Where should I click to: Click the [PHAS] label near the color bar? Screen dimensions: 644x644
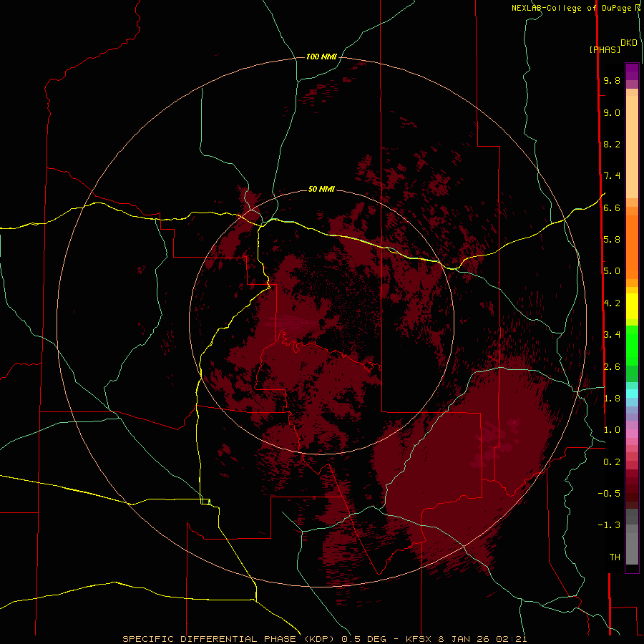(x=605, y=50)
